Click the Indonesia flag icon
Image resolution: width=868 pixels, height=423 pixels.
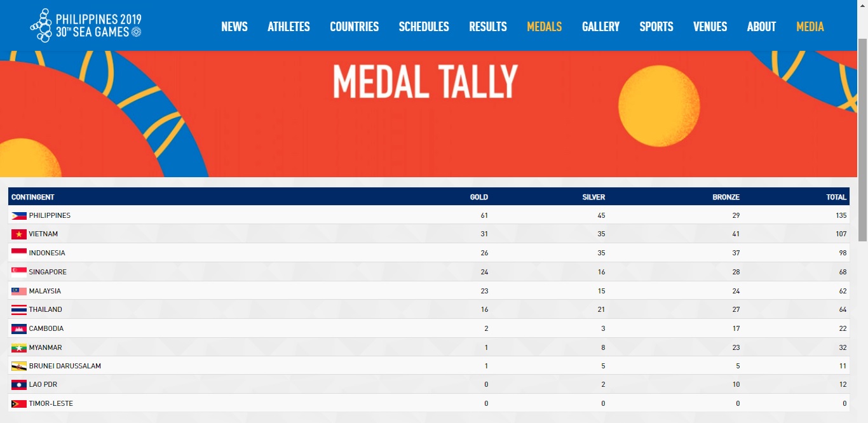(x=18, y=253)
